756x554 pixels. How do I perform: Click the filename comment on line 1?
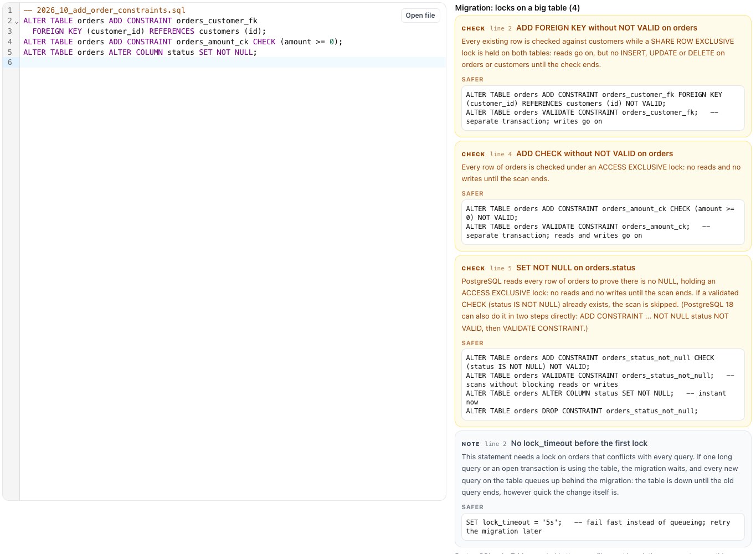(104, 11)
